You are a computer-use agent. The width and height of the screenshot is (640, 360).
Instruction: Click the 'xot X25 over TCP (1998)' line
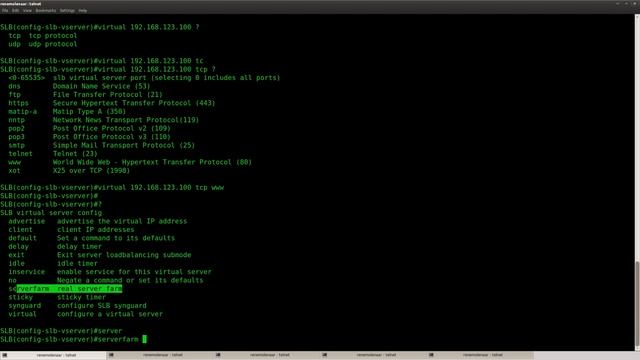pyautogui.click(x=69, y=171)
